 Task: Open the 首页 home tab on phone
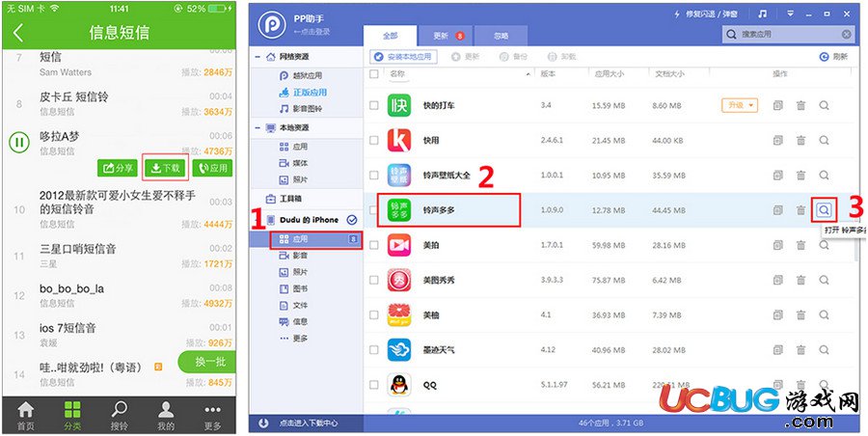coord(25,416)
